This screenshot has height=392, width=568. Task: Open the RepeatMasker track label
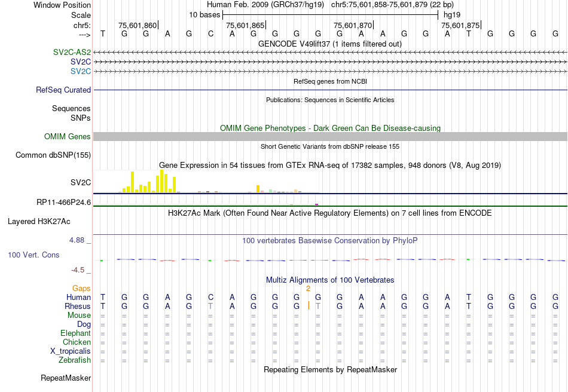pyautogui.click(x=66, y=378)
